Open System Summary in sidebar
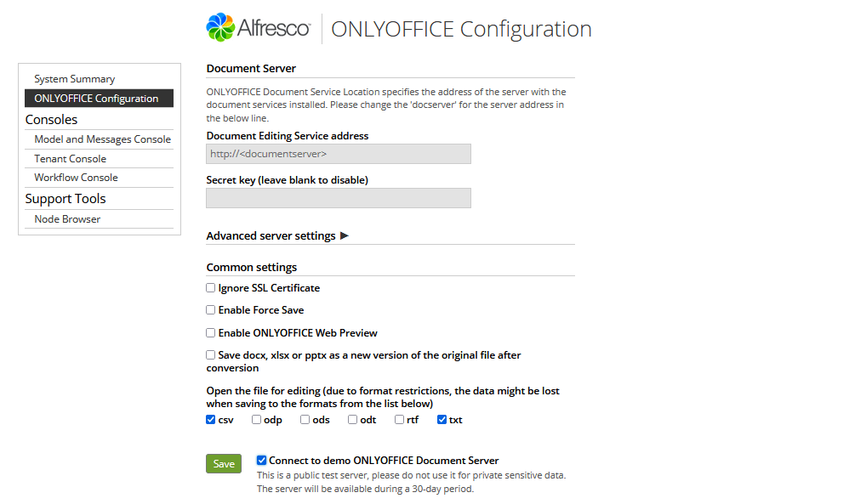This screenshot has width=849, height=504. pyautogui.click(x=74, y=79)
